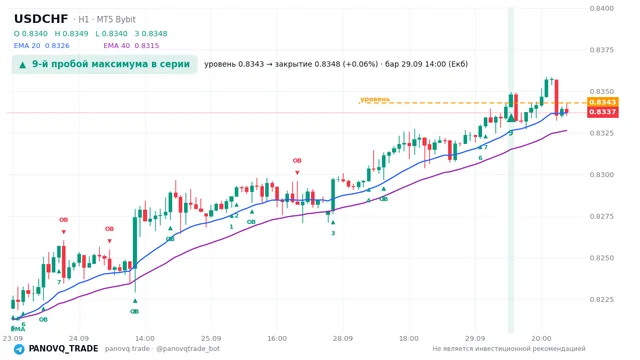Click the 29.09 date axis label

[475, 338]
